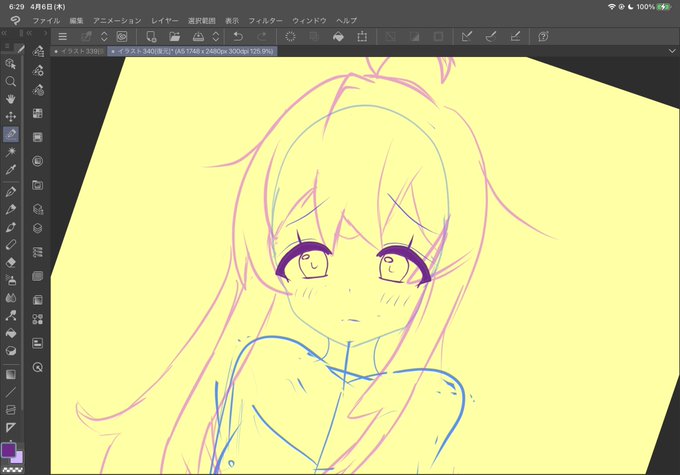Select the Ruler triangle tool
Viewport: 680px width, 475px height.
point(11,428)
